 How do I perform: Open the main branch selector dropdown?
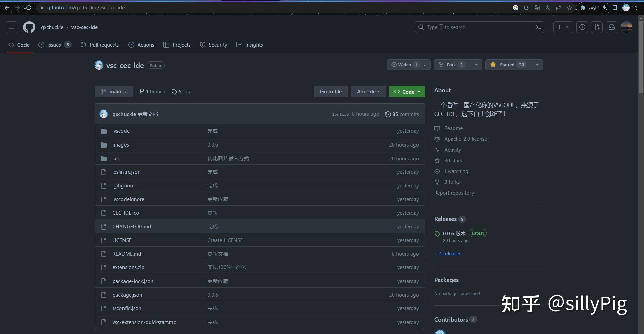(113, 91)
